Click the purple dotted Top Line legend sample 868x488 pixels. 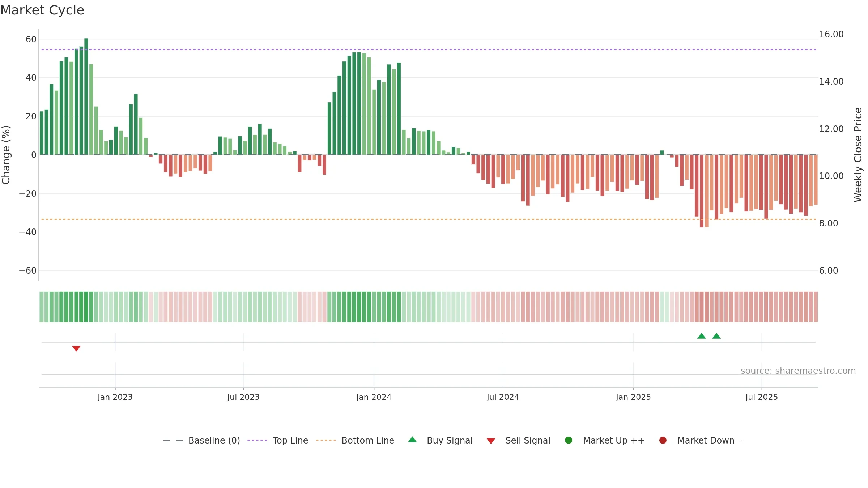pyautogui.click(x=257, y=440)
